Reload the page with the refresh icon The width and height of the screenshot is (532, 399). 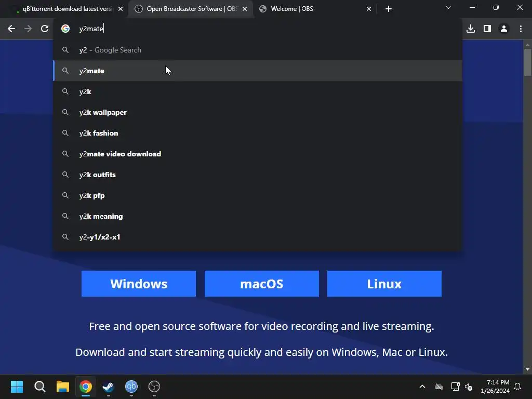[x=45, y=29]
